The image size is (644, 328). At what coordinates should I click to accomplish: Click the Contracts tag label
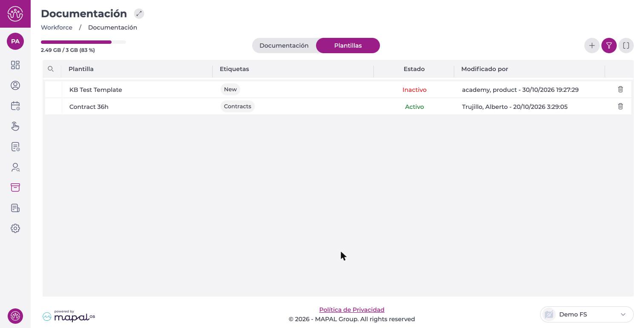point(238,106)
